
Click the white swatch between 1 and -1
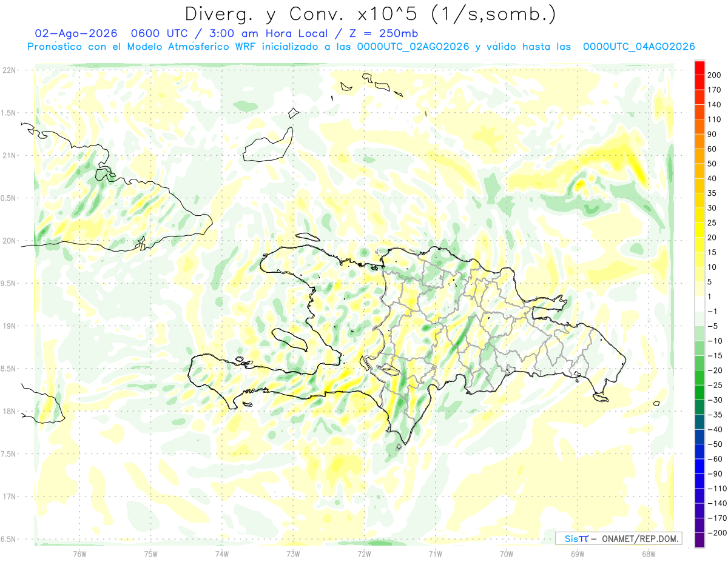[699, 304]
